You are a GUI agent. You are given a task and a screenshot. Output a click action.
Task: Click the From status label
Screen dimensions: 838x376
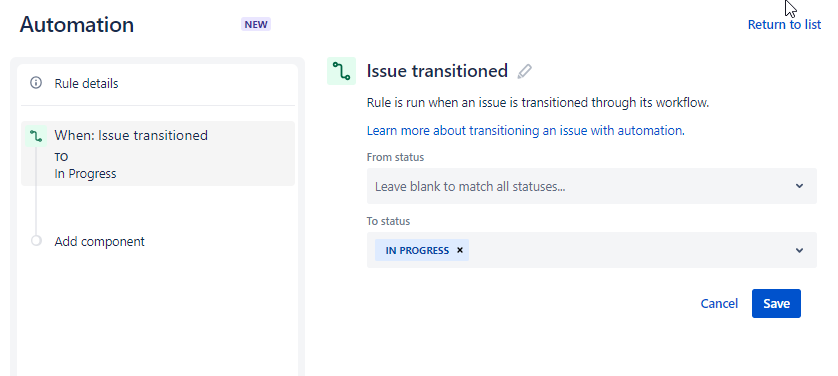click(395, 157)
